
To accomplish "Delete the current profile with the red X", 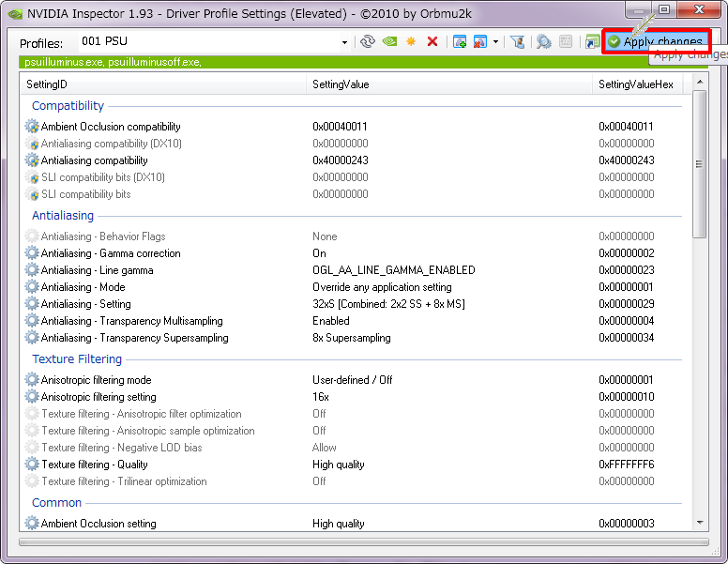I will pos(432,42).
